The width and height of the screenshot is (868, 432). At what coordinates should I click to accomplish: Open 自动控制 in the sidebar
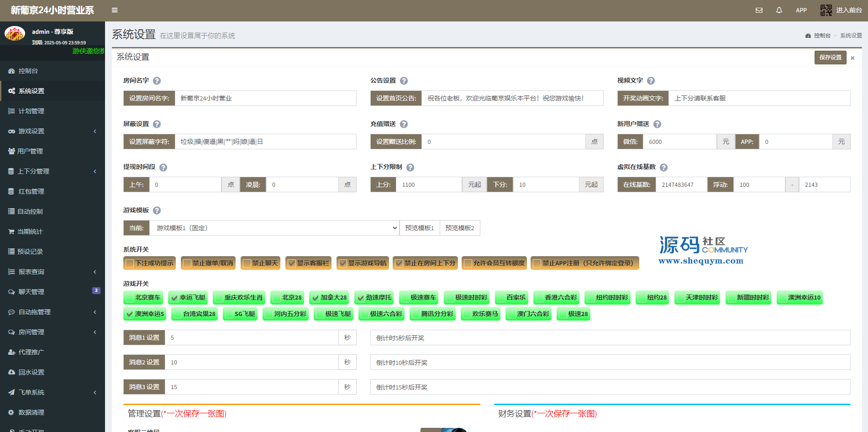point(53,211)
